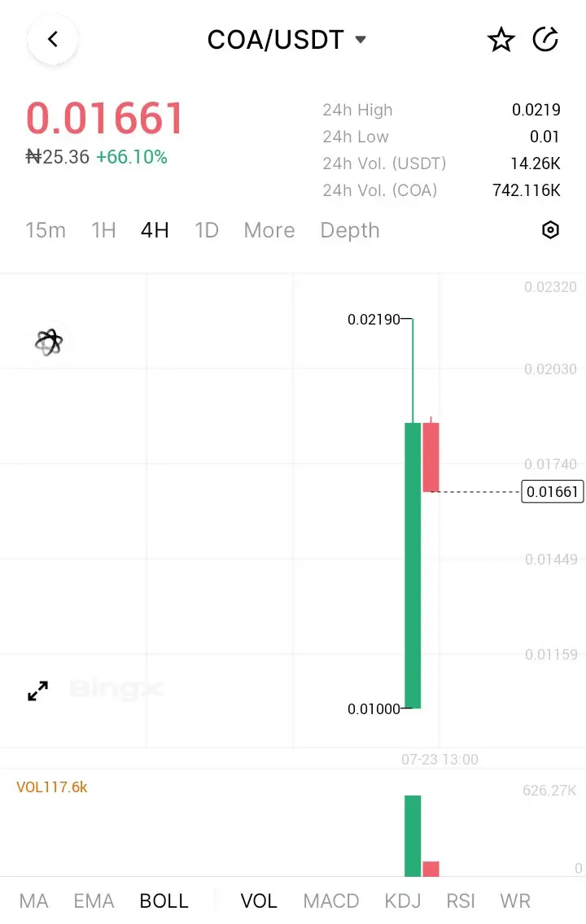The width and height of the screenshot is (586, 924).
Task: Select the MACD sub-indicator
Action: [330, 900]
